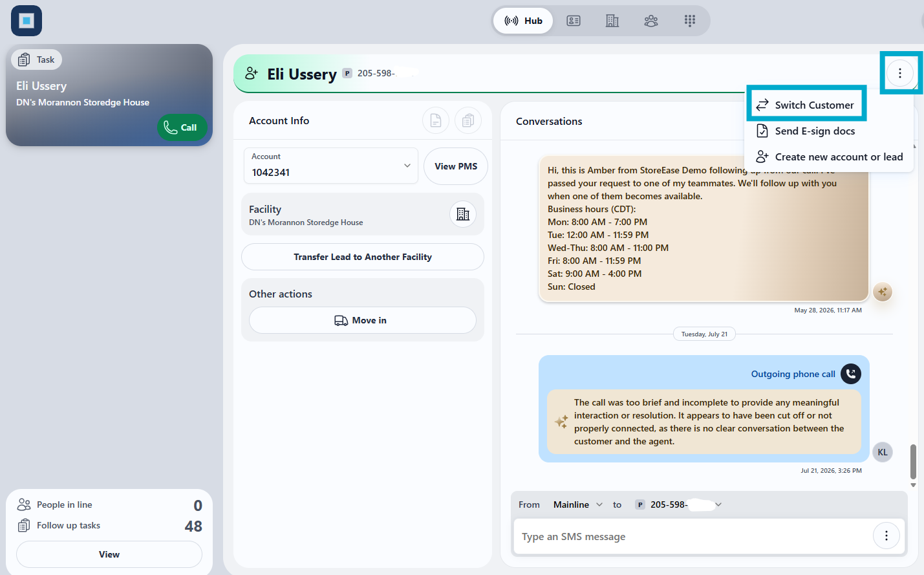This screenshot has height=575, width=924.
Task: Start Move in action
Action: click(363, 320)
